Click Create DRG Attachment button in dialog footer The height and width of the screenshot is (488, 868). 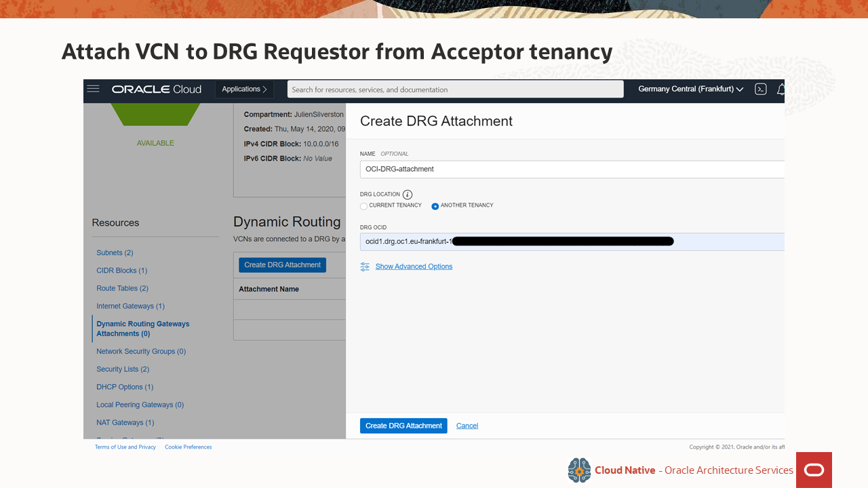click(x=403, y=426)
